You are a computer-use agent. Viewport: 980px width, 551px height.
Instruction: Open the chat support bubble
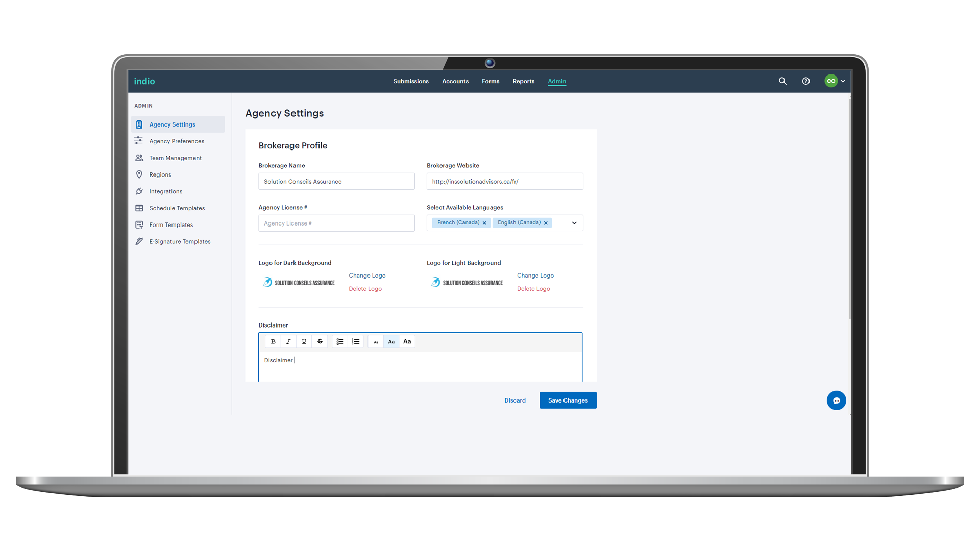point(836,400)
